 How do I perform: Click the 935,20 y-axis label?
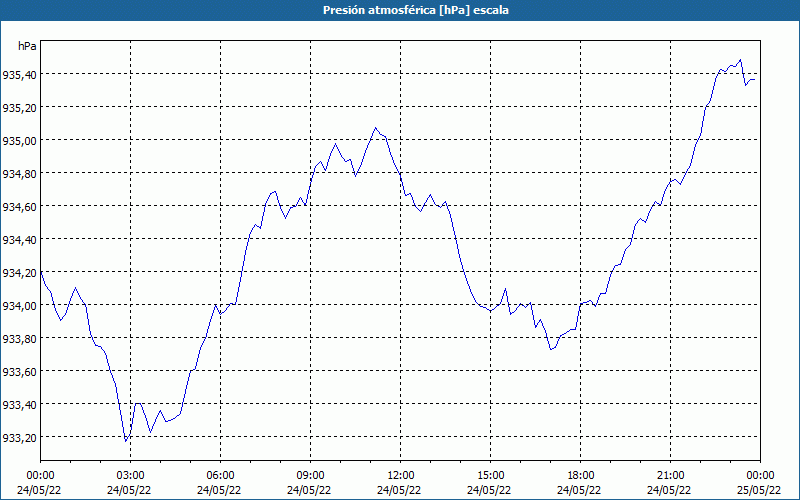(x=19, y=108)
